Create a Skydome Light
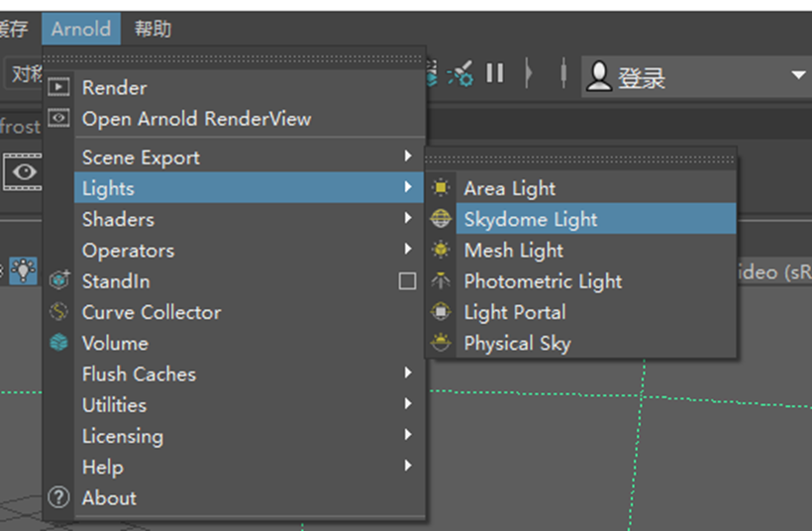The width and height of the screenshot is (812, 531). pyautogui.click(x=596, y=219)
